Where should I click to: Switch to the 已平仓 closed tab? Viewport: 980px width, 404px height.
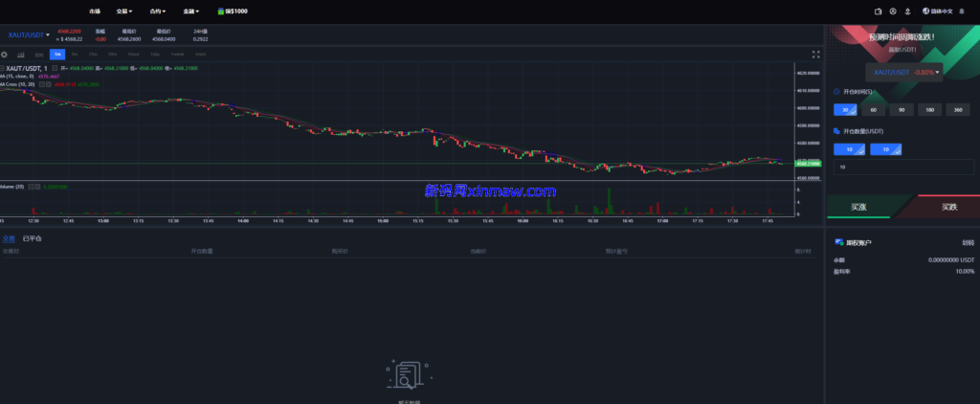pos(33,239)
